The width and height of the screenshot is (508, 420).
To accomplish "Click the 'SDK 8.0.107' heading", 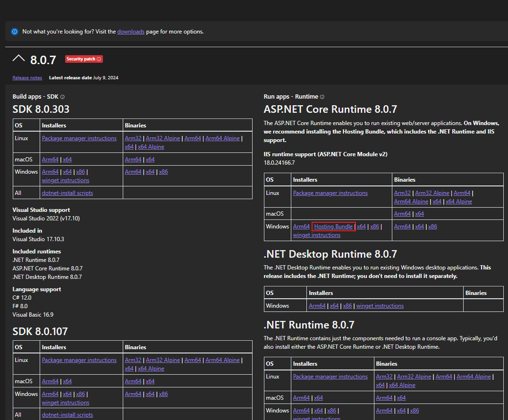I will tap(40, 331).
